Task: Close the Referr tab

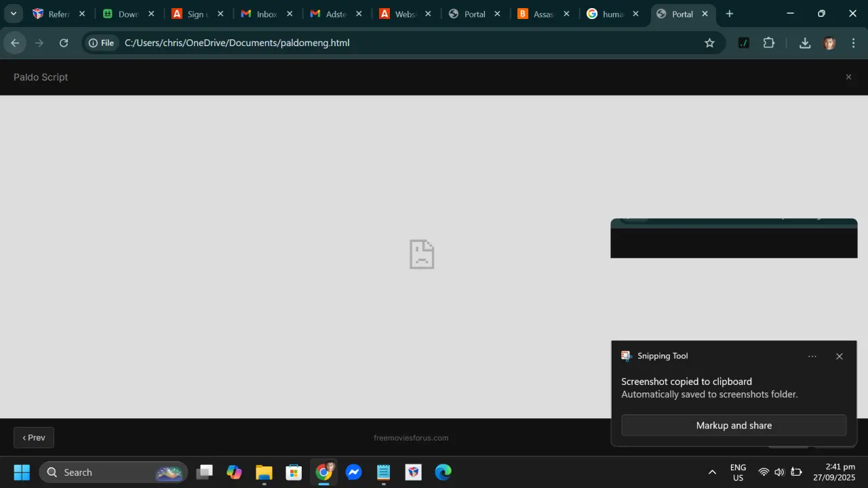Action: click(82, 14)
